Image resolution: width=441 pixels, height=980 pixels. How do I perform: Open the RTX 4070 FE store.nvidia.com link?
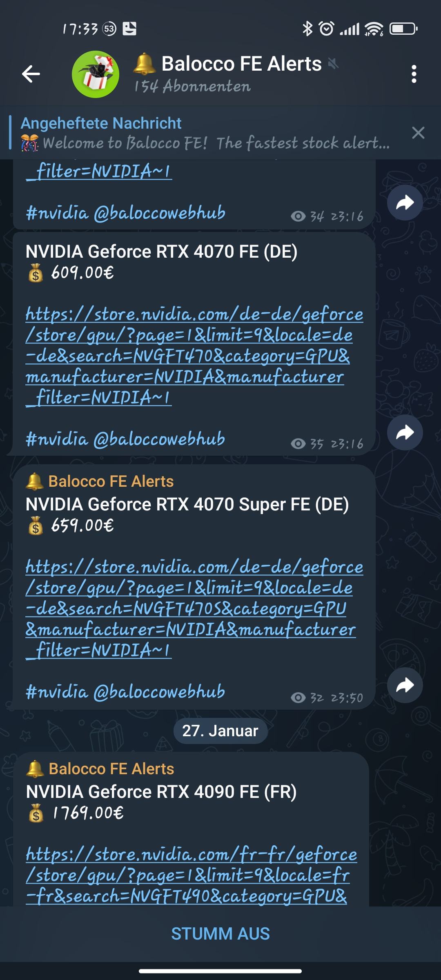[194, 356]
